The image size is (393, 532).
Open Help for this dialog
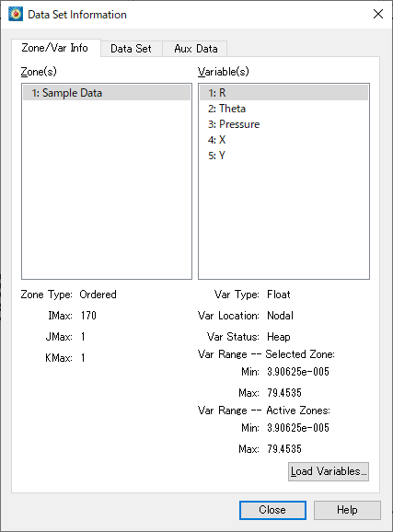pyautogui.click(x=347, y=510)
